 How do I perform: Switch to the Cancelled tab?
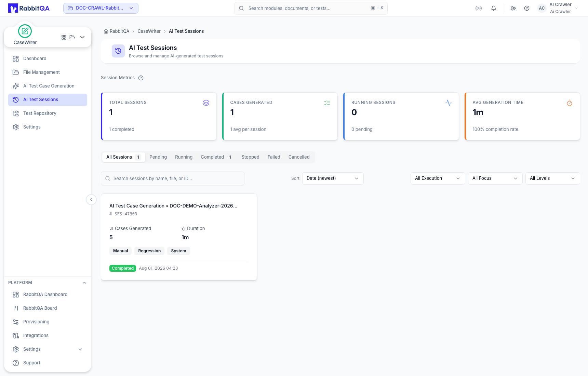click(299, 157)
